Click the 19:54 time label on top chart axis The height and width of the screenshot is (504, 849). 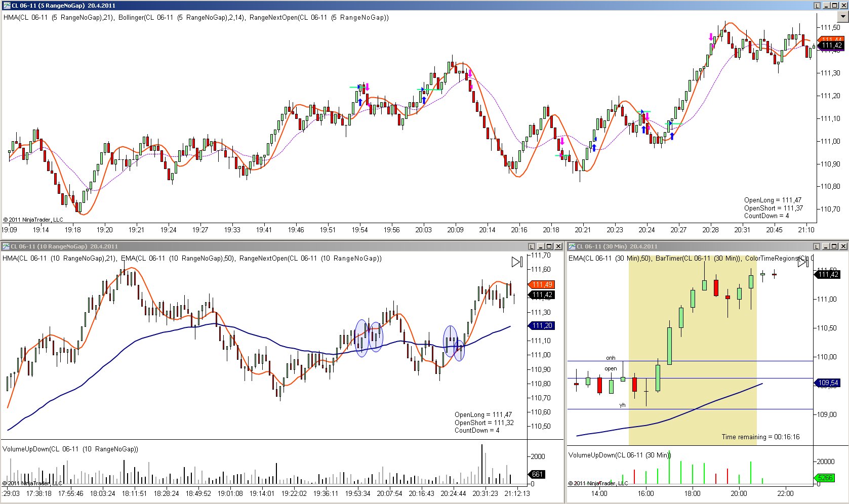point(359,230)
